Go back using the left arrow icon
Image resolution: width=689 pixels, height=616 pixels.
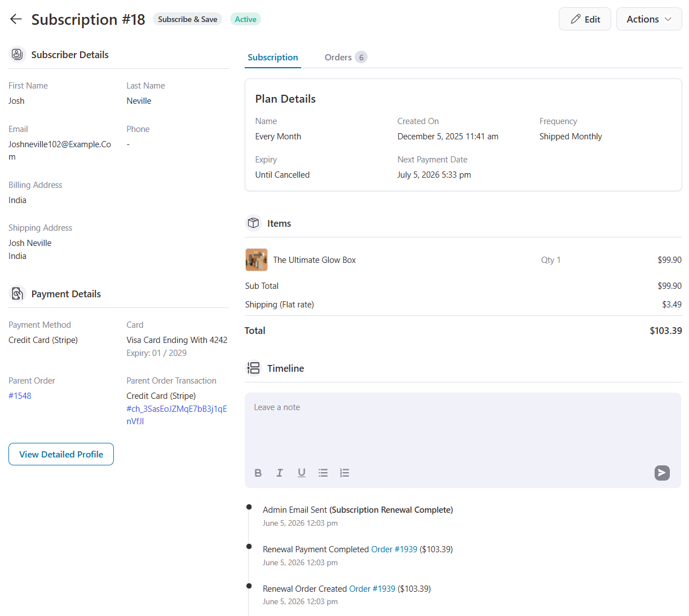tap(16, 19)
